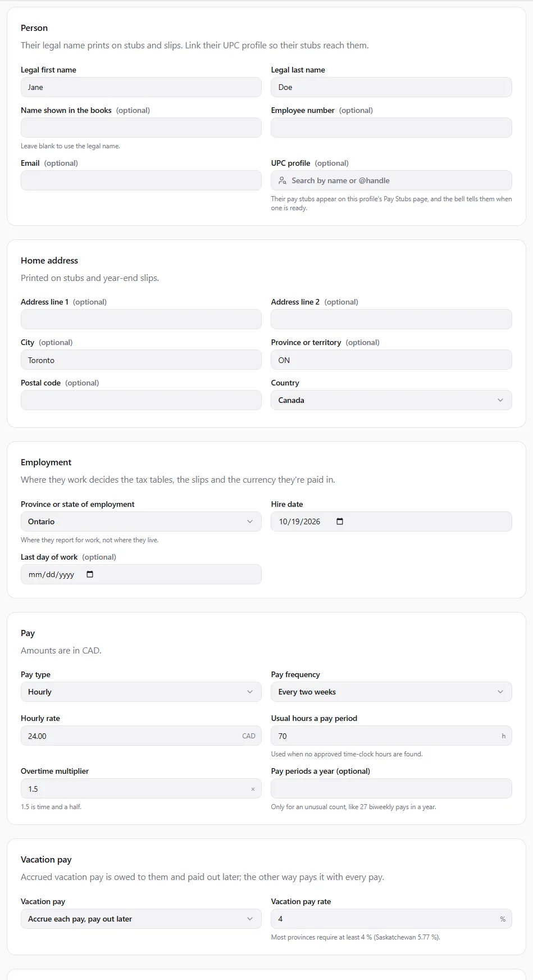Open the Vacation pay accrual dropdown
The height and width of the screenshot is (980, 533).
point(141,919)
